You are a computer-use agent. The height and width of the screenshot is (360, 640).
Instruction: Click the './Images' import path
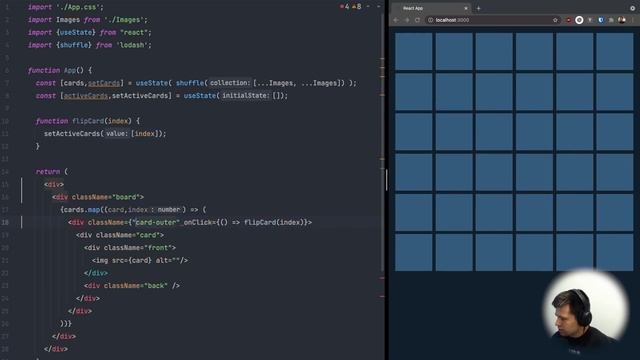[x=124, y=20]
